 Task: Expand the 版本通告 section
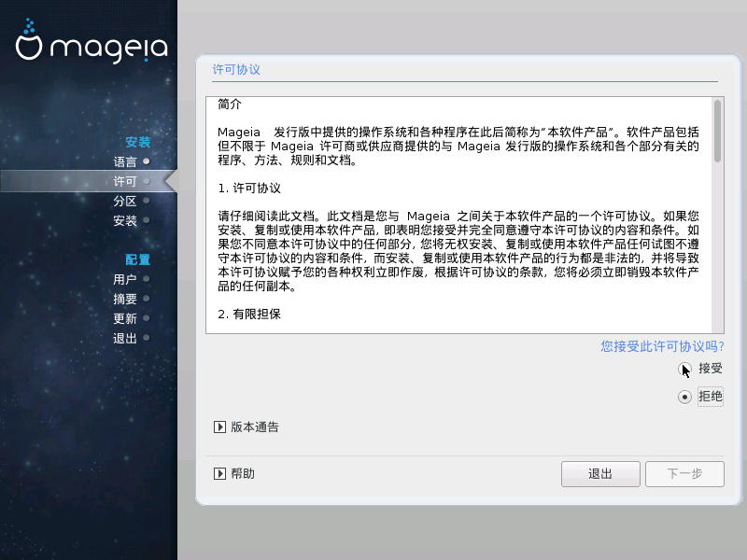219,427
